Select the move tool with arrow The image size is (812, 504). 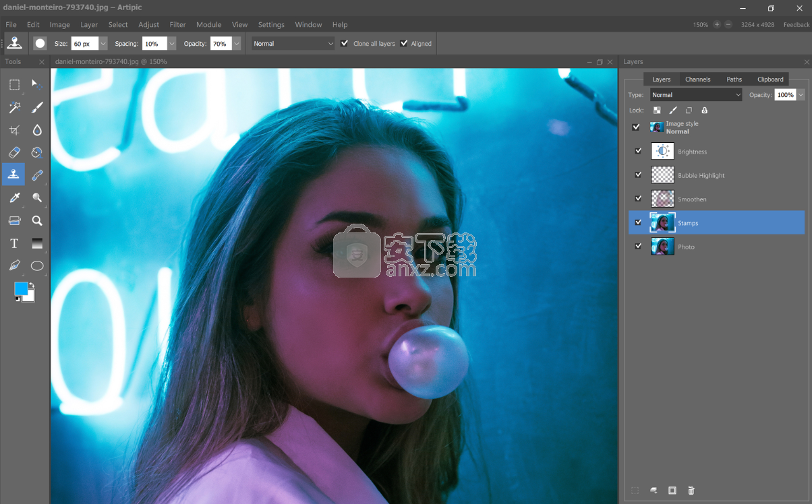click(37, 85)
